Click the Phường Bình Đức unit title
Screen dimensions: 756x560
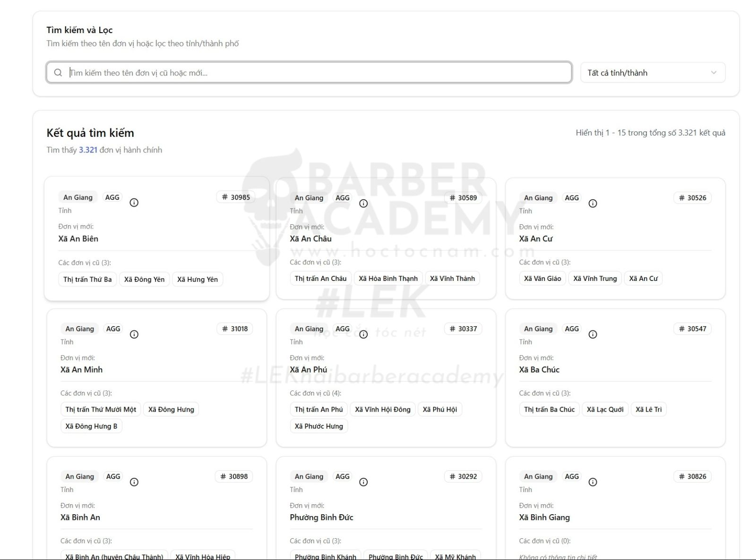coord(321,517)
